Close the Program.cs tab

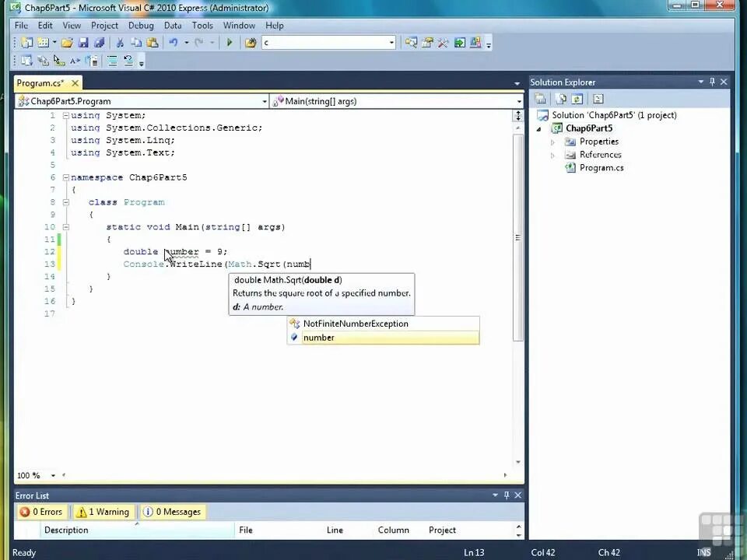click(x=75, y=83)
